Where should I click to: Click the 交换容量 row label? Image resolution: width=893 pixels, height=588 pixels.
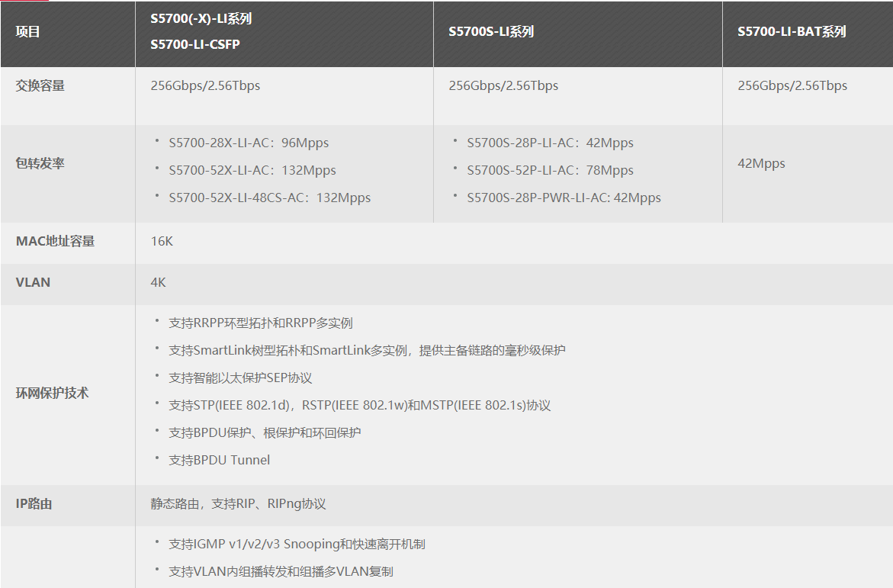click(x=40, y=85)
